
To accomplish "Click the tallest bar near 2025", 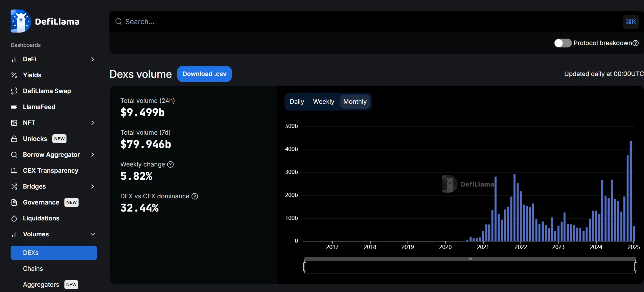I will (x=630, y=191).
